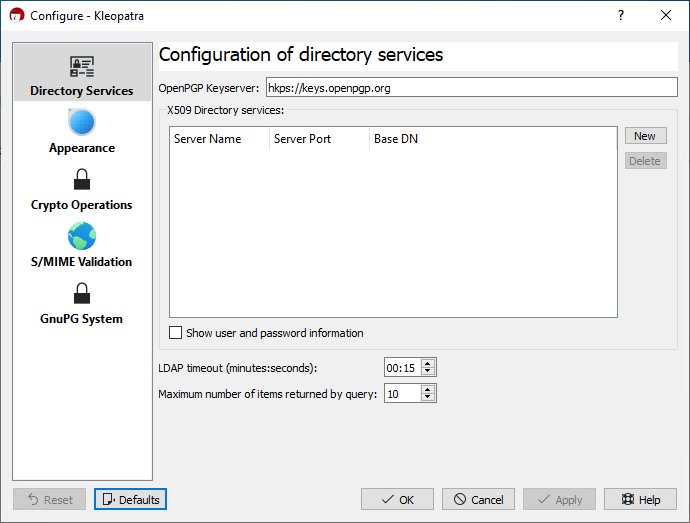Sort by the Server Port column header

(x=319, y=139)
